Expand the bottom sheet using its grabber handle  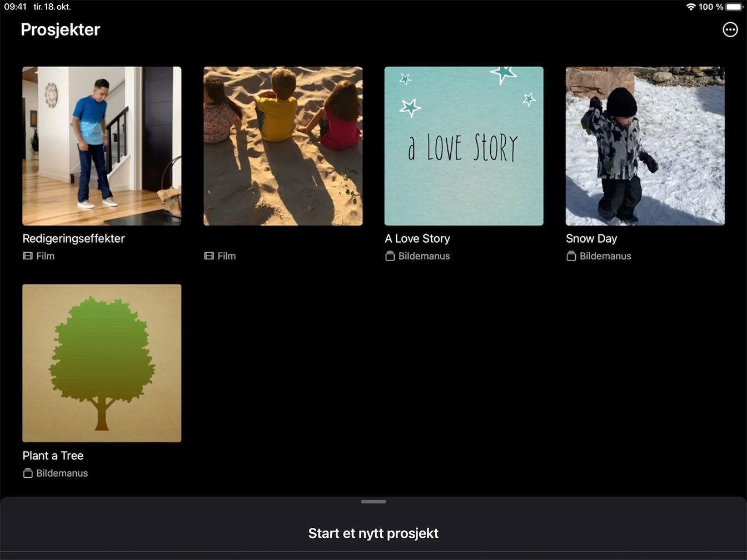[x=373, y=502]
